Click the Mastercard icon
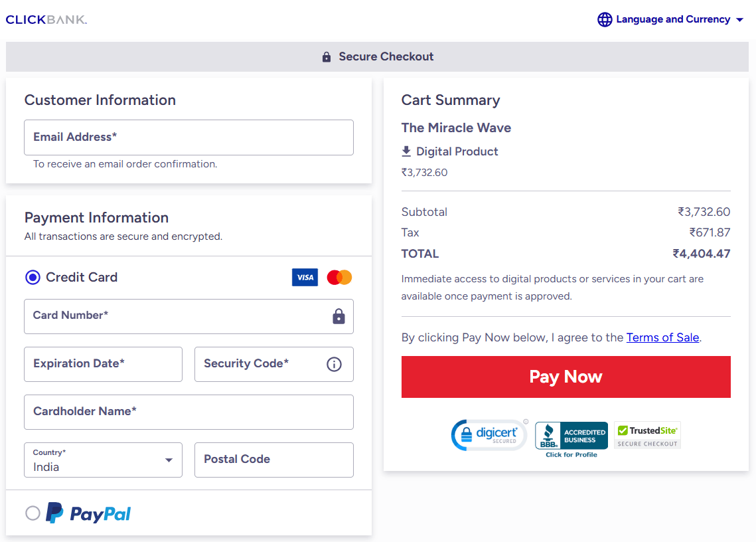756x542 pixels. pos(339,278)
